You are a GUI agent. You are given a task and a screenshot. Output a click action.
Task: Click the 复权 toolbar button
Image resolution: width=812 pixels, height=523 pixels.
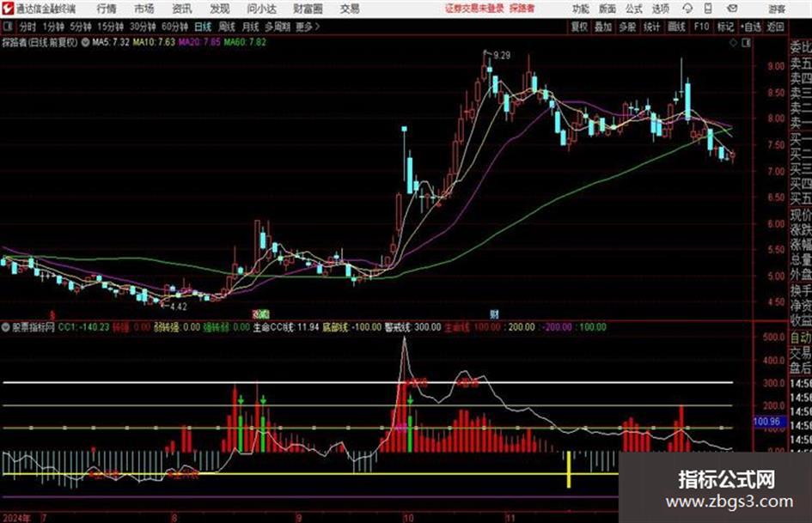[x=579, y=27]
